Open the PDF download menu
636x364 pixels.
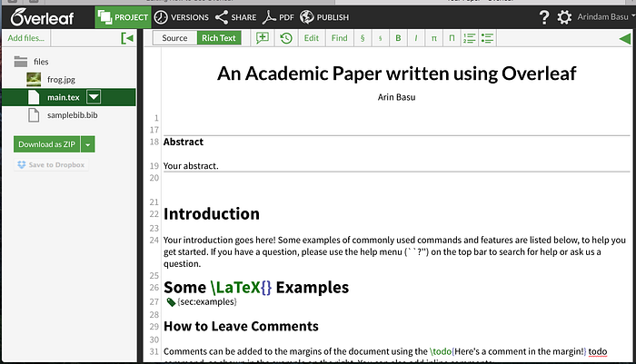point(278,17)
